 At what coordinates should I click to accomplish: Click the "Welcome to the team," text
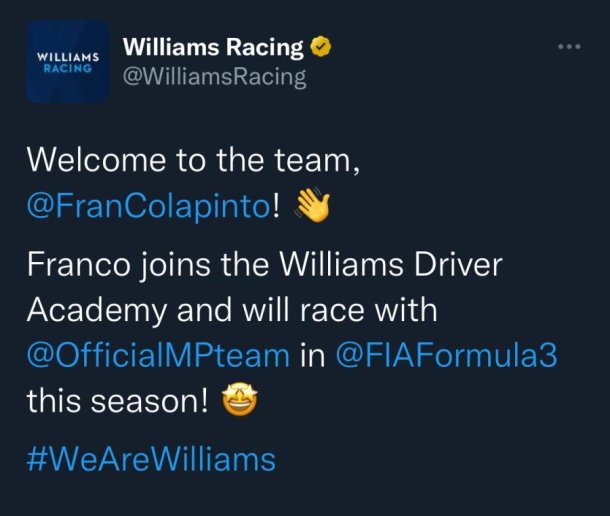[193, 160]
